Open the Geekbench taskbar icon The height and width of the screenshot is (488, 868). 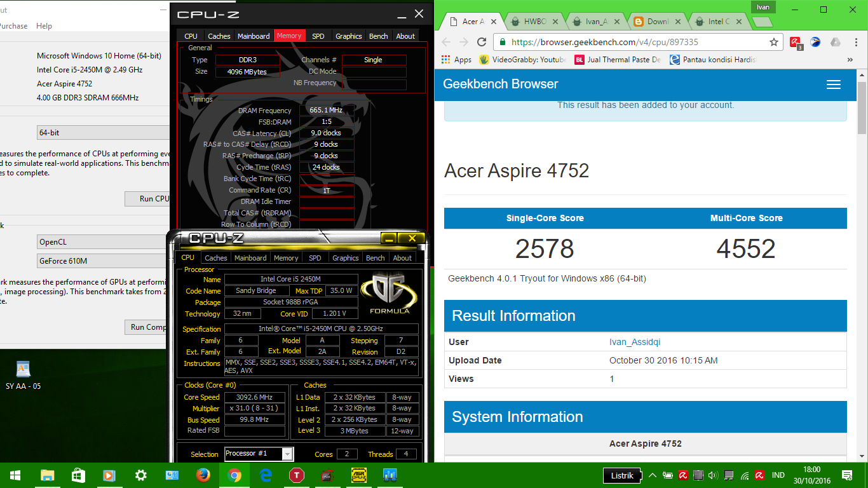coord(390,475)
